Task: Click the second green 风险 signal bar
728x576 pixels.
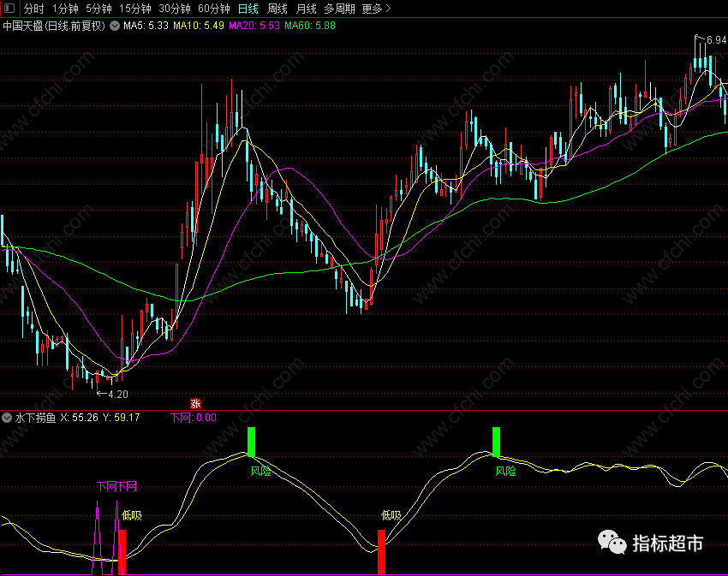Action: [496, 442]
